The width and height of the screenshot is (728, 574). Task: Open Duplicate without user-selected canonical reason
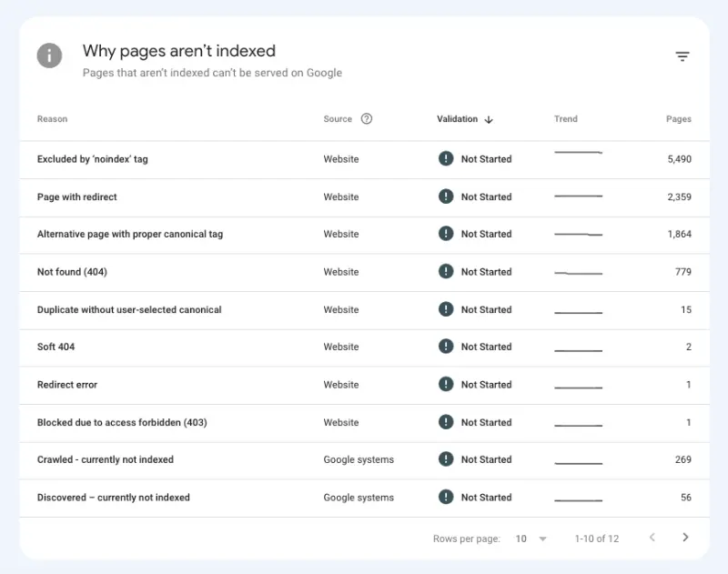tap(129, 309)
